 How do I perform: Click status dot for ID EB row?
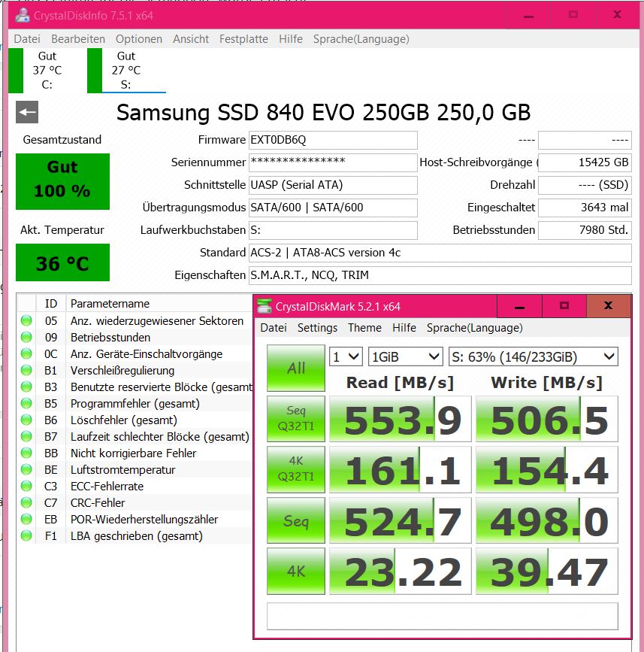tap(26, 519)
